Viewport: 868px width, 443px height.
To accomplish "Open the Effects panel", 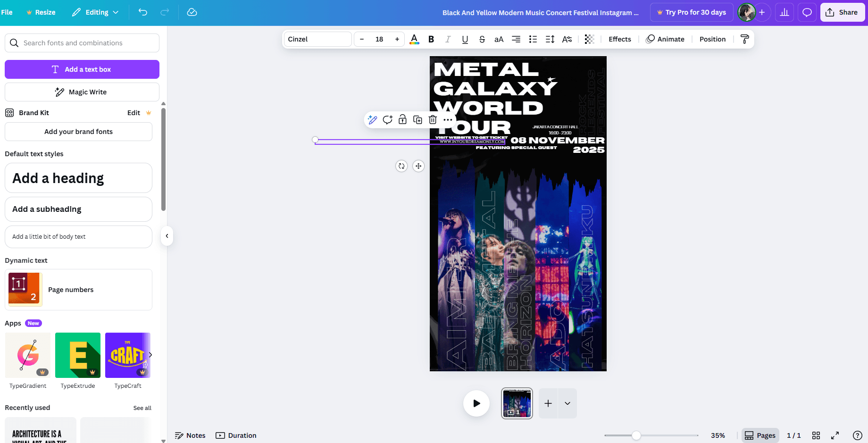I will point(619,39).
